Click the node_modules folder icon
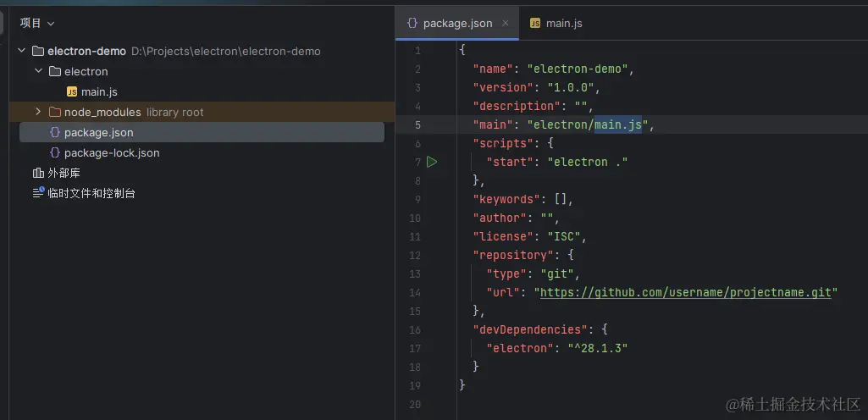 pos(55,112)
